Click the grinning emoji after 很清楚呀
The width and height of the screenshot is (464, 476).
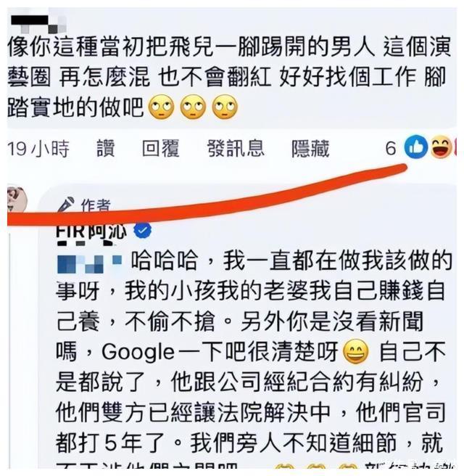[x=356, y=352]
